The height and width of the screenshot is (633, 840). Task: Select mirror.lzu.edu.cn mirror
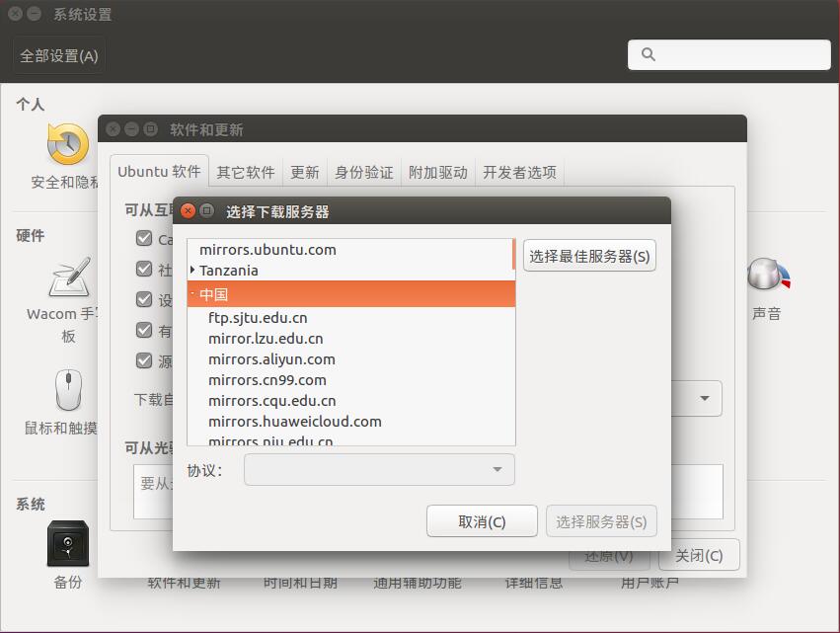click(x=350, y=338)
